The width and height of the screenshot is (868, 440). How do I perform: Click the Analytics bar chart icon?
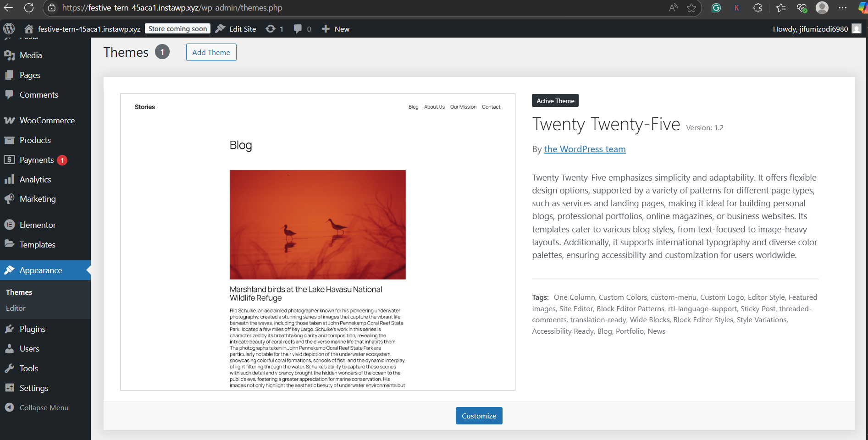[9, 179]
